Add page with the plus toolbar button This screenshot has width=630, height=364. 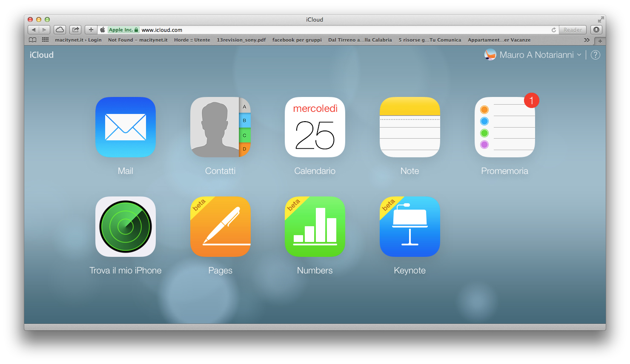[91, 30]
